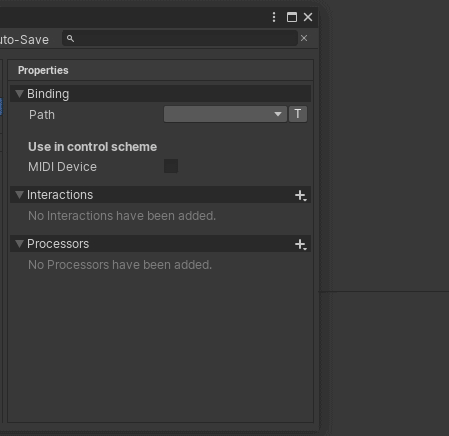Focus the search input field
This screenshot has width=449, height=436.
point(180,38)
